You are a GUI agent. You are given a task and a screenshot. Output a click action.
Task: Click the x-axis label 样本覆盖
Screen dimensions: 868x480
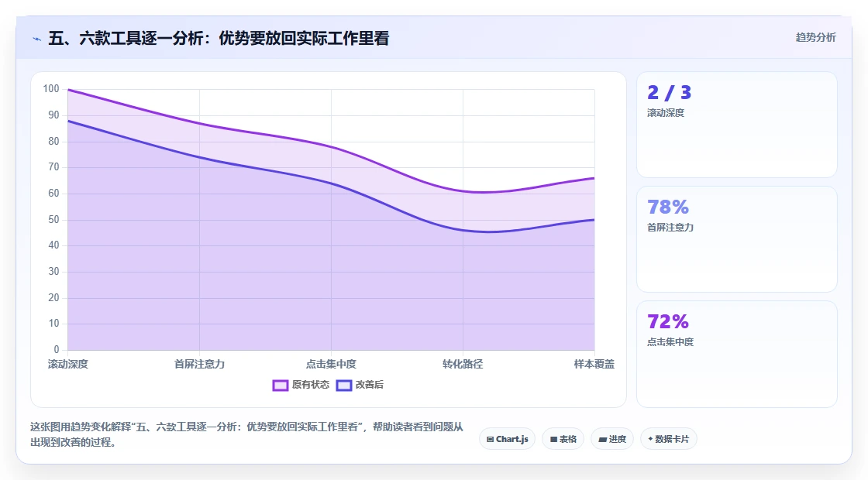(594, 364)
